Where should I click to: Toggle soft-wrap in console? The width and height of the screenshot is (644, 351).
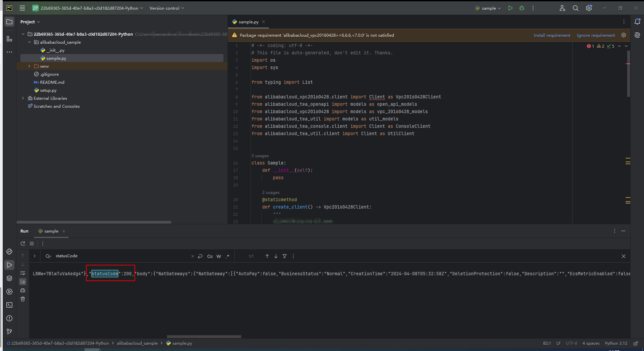click(23, 273)
